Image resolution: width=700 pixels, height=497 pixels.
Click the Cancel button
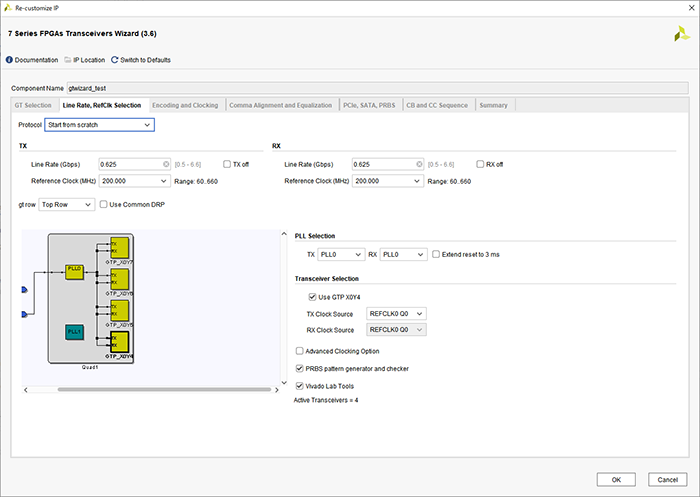[667, 480]
